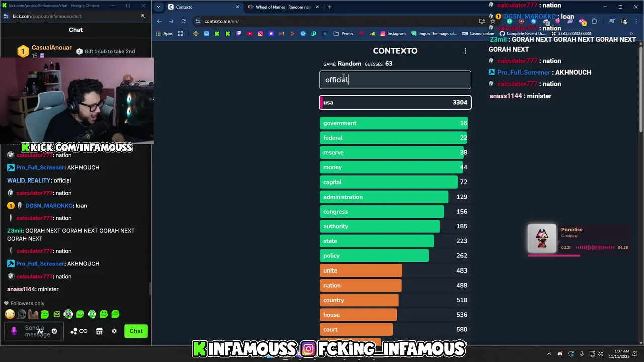Open the Chrome profile avatar
Screen dimensions: 644x362
pos(624,21)
